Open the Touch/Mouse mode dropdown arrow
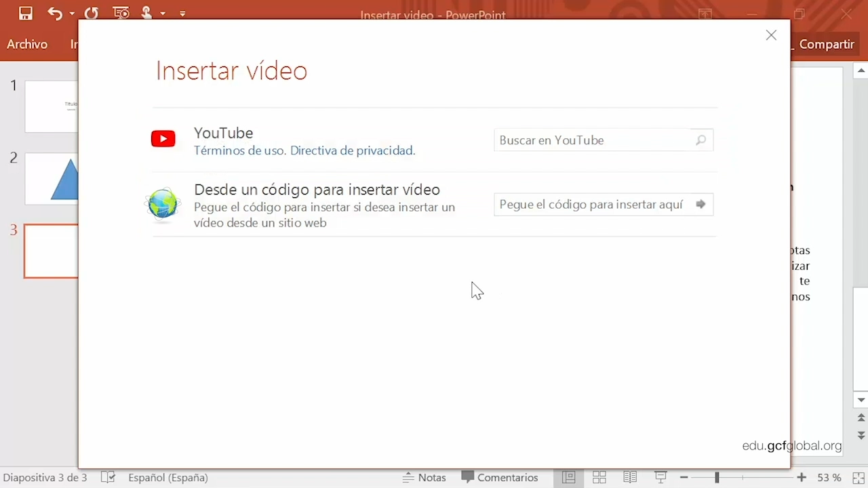 [x=163, y=14]
